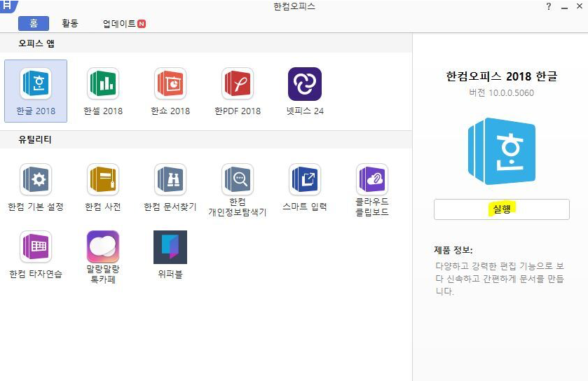588x381 pixels.
Task: Close the 한컴오피스 window
Action: [x=580, y=6]
